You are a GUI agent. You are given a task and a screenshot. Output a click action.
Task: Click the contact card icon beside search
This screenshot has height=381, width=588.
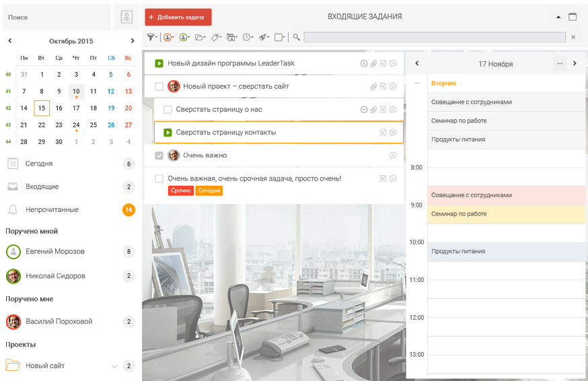click(x=126, y=18)
